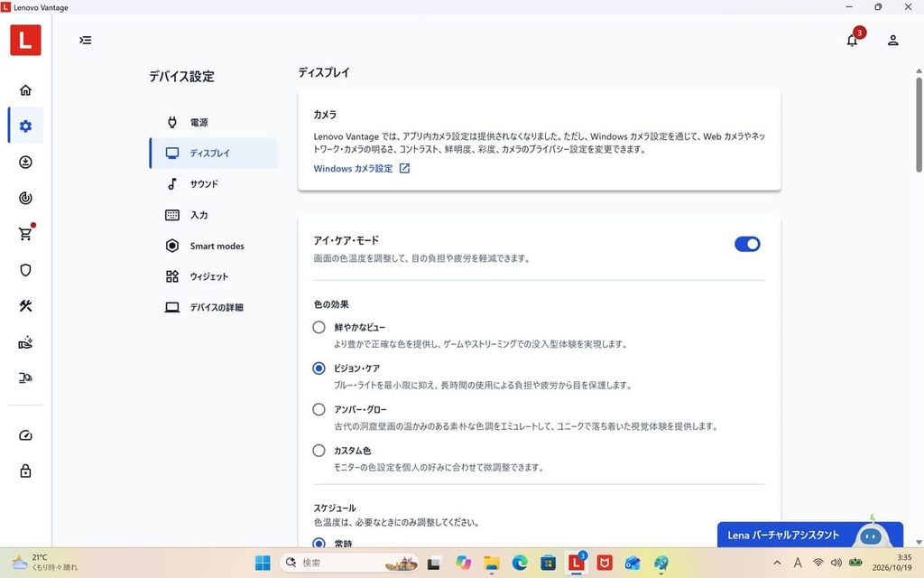This screenshot has width=924, height=578.
Task: Click the taskbar 検索 search box
Action: (349, 563)
